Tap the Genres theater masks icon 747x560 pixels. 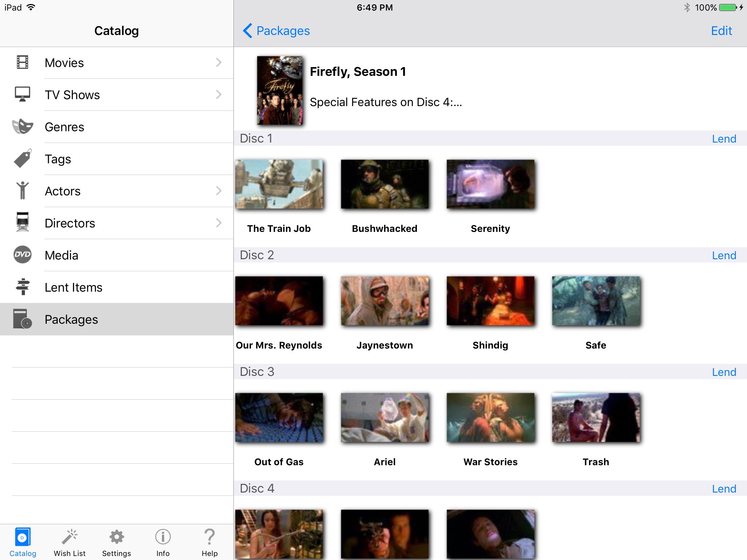coord(23,126)
